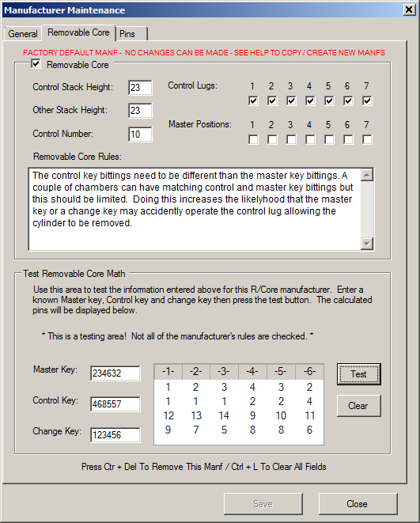Click pin value 11 in results grid

coord(310,415)
